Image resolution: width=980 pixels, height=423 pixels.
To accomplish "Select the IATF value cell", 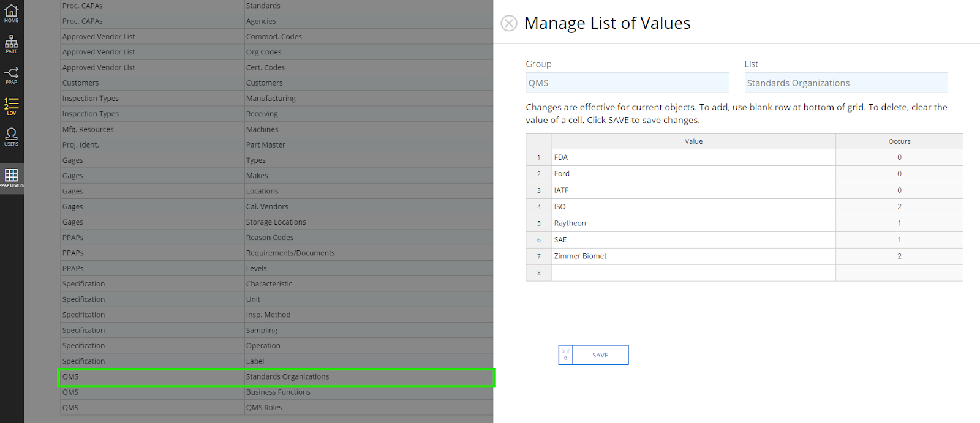I will point(693,190).
